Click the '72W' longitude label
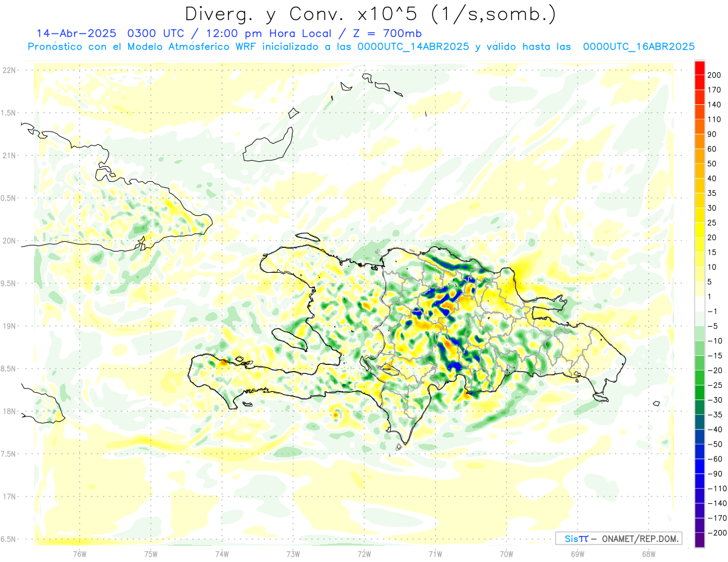 (363, 554)
